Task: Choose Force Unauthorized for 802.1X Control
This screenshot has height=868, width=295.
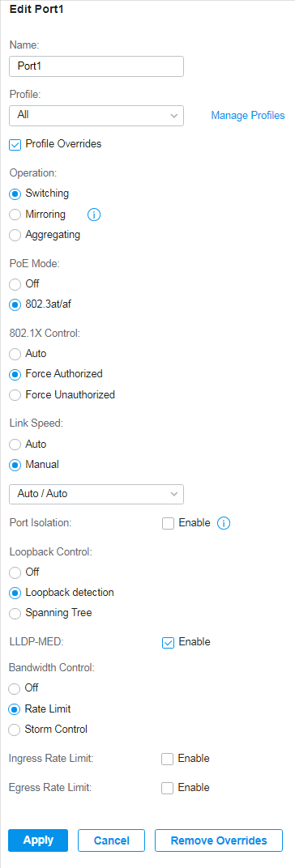Action: [15, 395]
